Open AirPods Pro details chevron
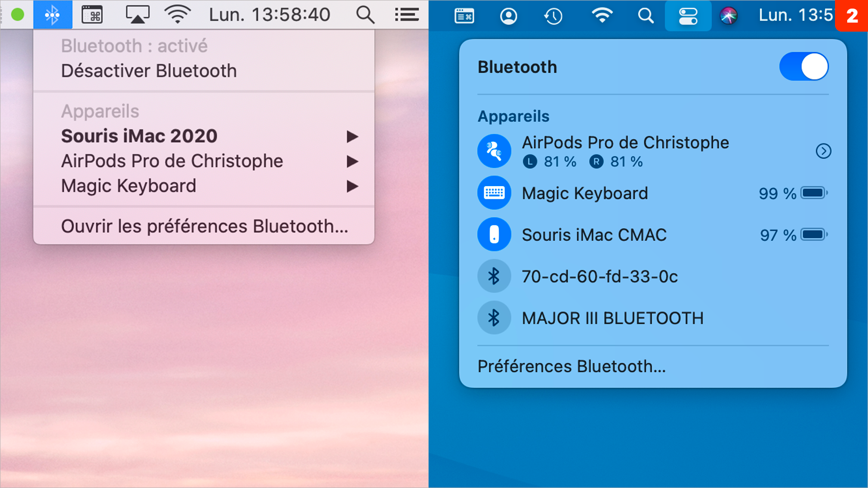 coord(823,151)
